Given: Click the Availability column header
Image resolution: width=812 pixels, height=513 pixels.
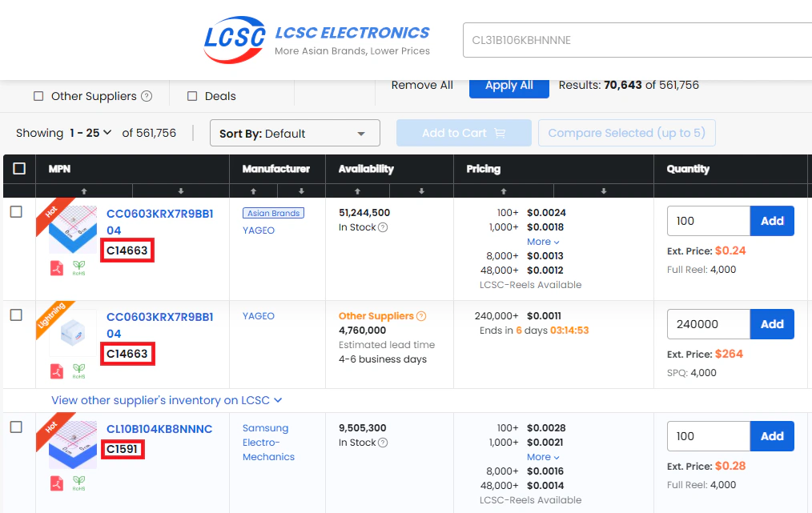Looking at the screenshot, I should pos(366,169).
